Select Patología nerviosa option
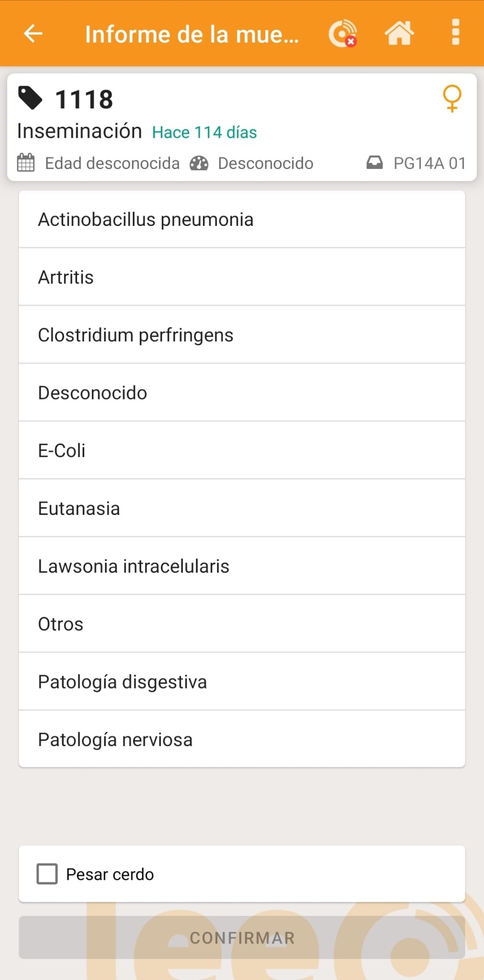The height and width of the screenshot is (980, 484). 242,739
